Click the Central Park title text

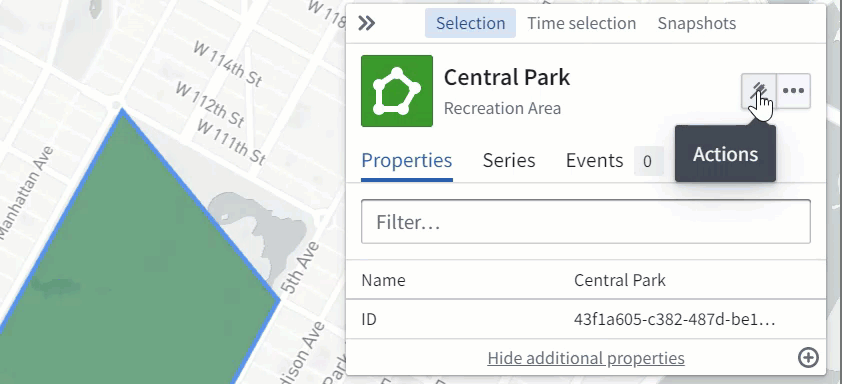coord(506,77)
